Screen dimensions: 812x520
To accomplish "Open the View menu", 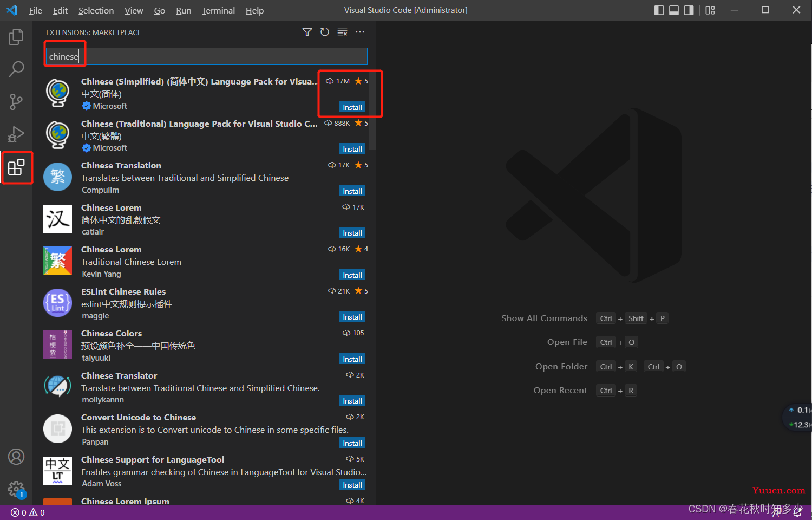I will pos(134,10).
